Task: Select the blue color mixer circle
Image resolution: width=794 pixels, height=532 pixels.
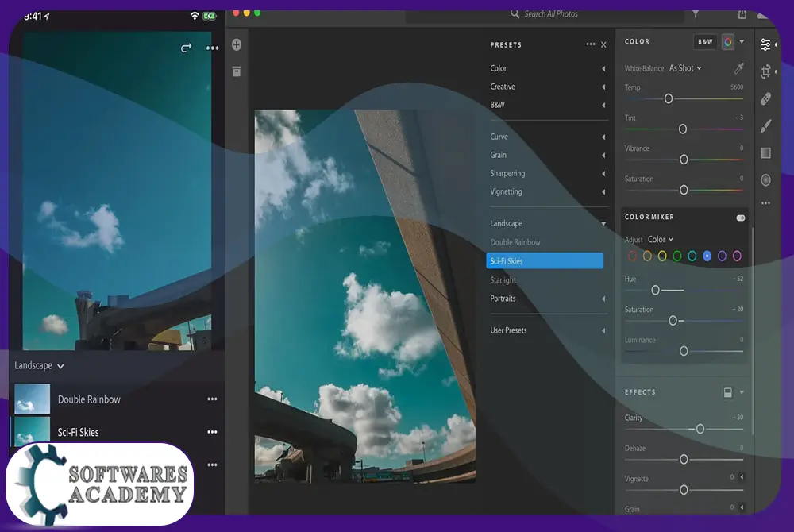Action: coord(707,256)
